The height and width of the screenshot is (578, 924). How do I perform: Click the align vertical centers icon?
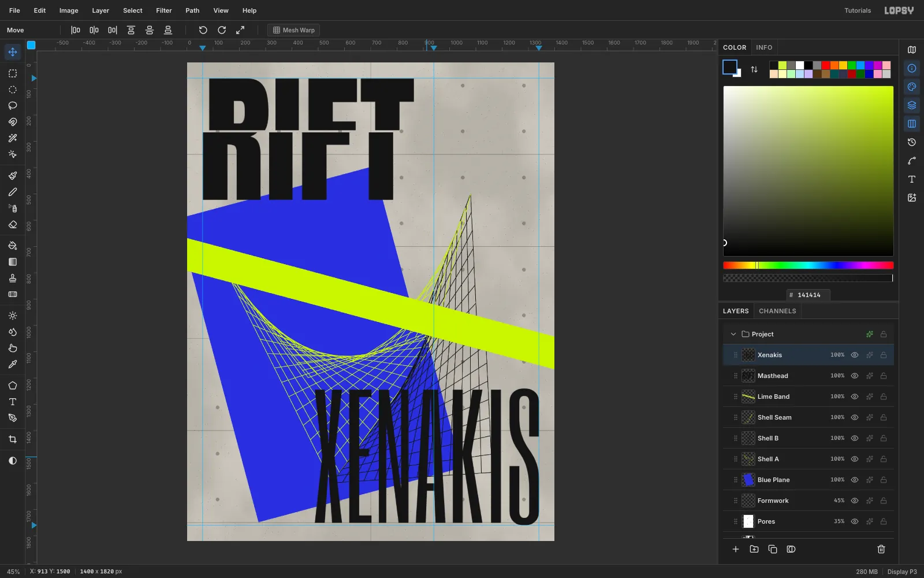(150, 30)
